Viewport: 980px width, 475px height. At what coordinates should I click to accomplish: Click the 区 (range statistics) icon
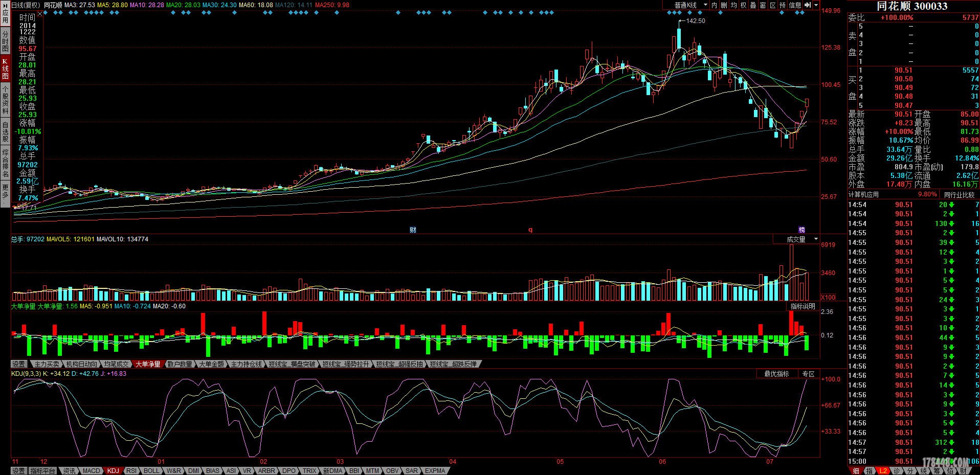(772, 5)
